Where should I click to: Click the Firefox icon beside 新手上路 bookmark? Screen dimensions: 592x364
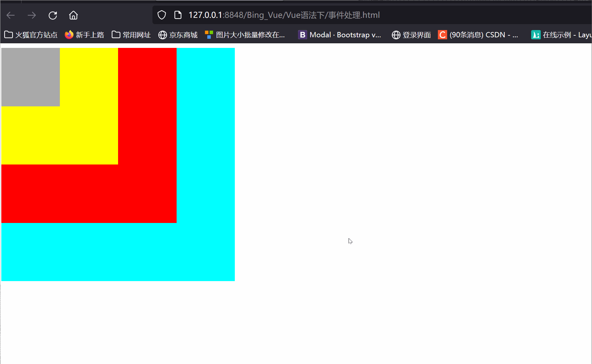[x=69, y=35]
